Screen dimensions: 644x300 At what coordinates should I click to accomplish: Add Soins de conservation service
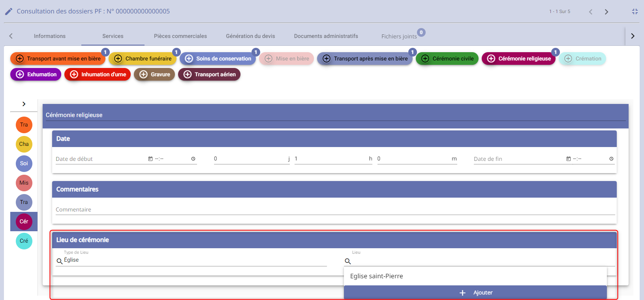218,58
